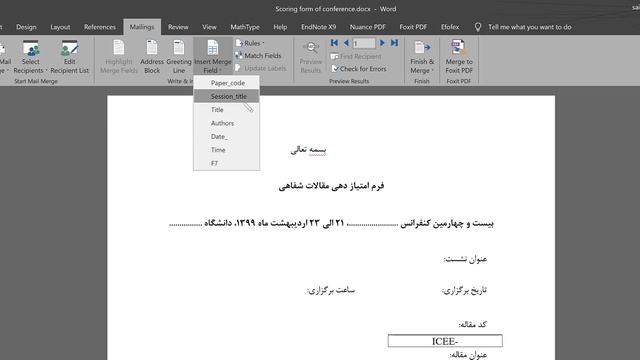Choose F7 merge field
This screenshot has height=360, width=640.
(x=227, y=163)
